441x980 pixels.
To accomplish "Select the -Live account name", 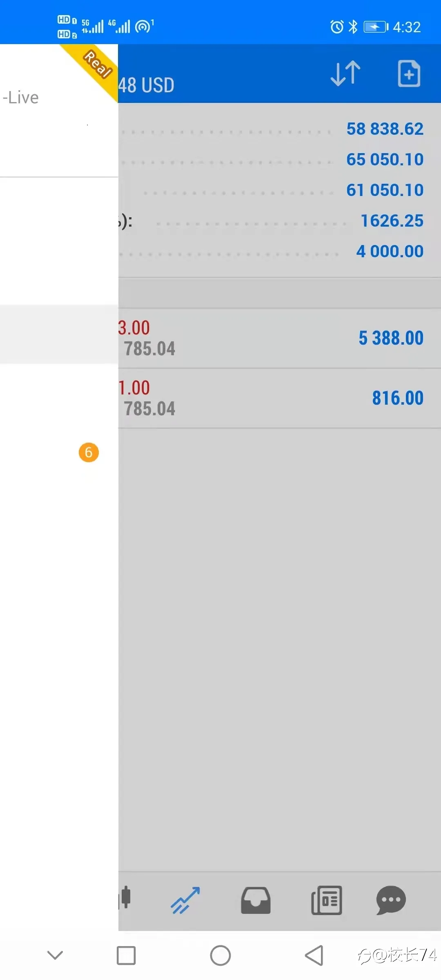I will 20,98.
